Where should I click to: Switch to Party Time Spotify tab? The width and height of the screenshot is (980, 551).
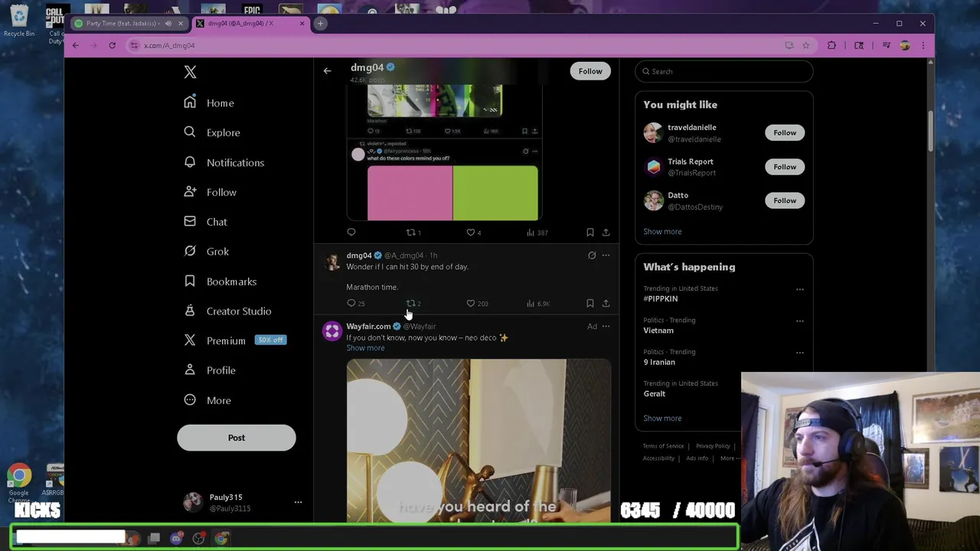click(122, 24)
